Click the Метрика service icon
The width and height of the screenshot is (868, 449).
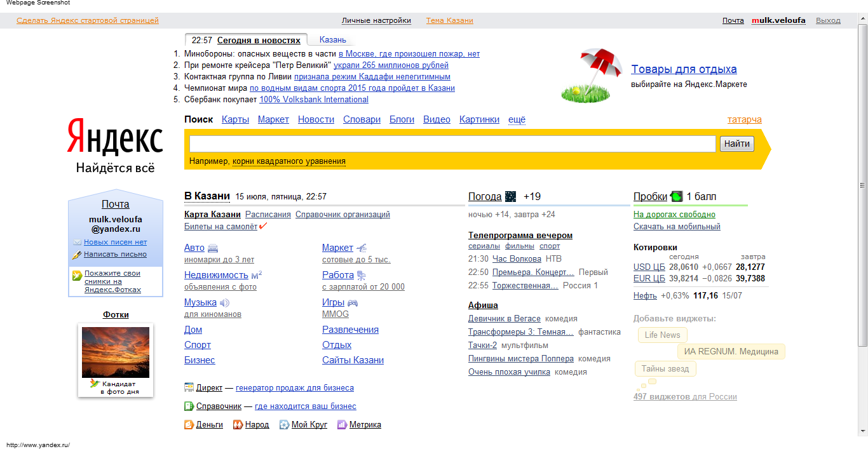point(342,425)
